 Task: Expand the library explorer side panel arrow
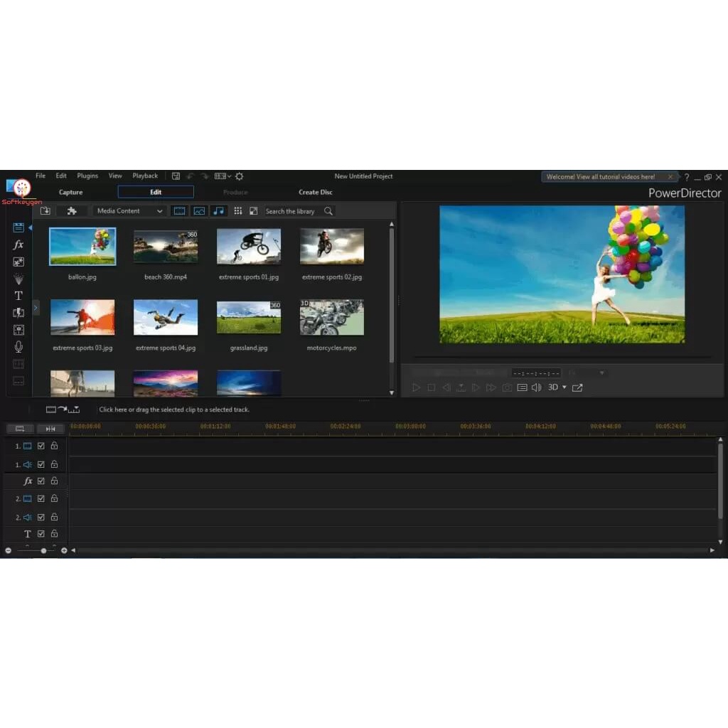pos(36,307)
